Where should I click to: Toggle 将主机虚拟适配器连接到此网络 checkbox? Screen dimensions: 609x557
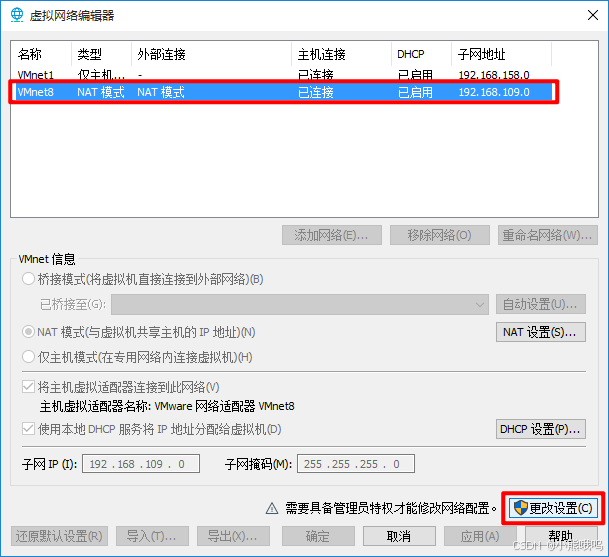[x=28, y=386]
